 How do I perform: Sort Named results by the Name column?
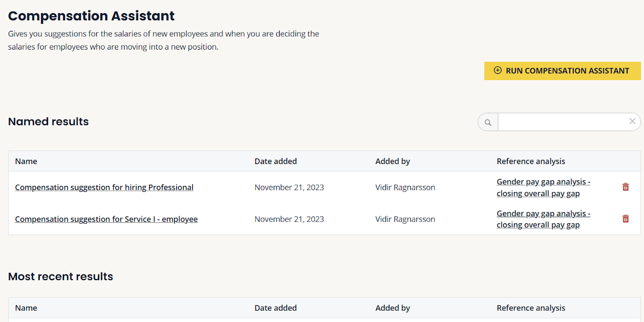[26, 162]
